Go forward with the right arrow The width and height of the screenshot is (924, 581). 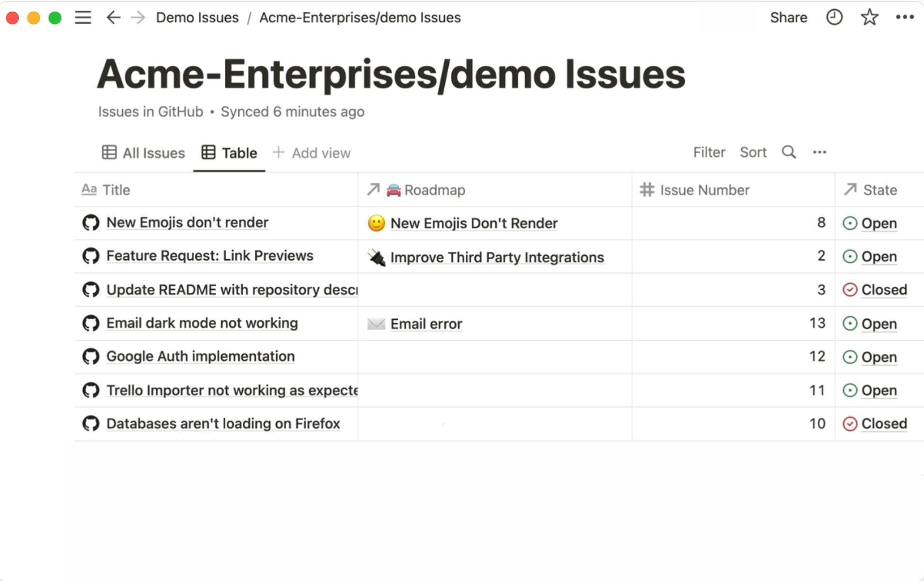tap(138, 18)
